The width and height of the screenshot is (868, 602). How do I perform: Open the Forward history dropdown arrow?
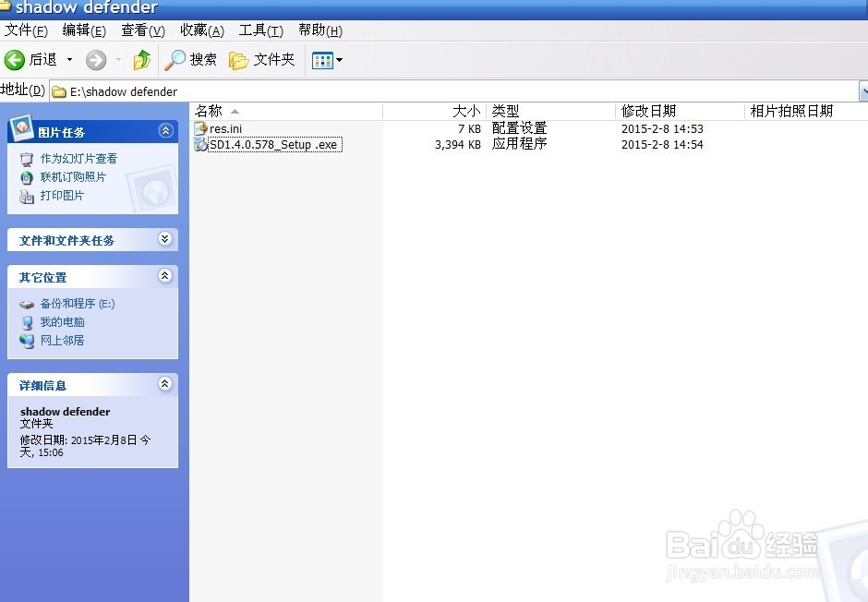click(118, 60)
